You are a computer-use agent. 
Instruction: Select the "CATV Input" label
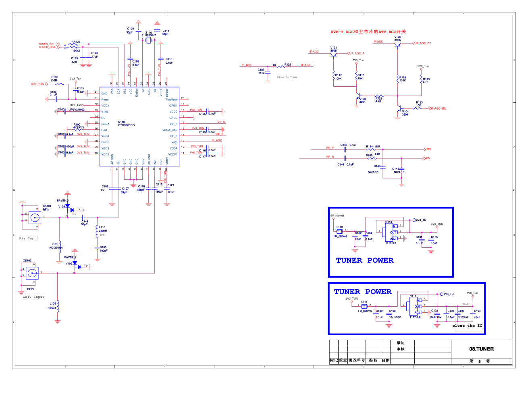pos(33,297)
